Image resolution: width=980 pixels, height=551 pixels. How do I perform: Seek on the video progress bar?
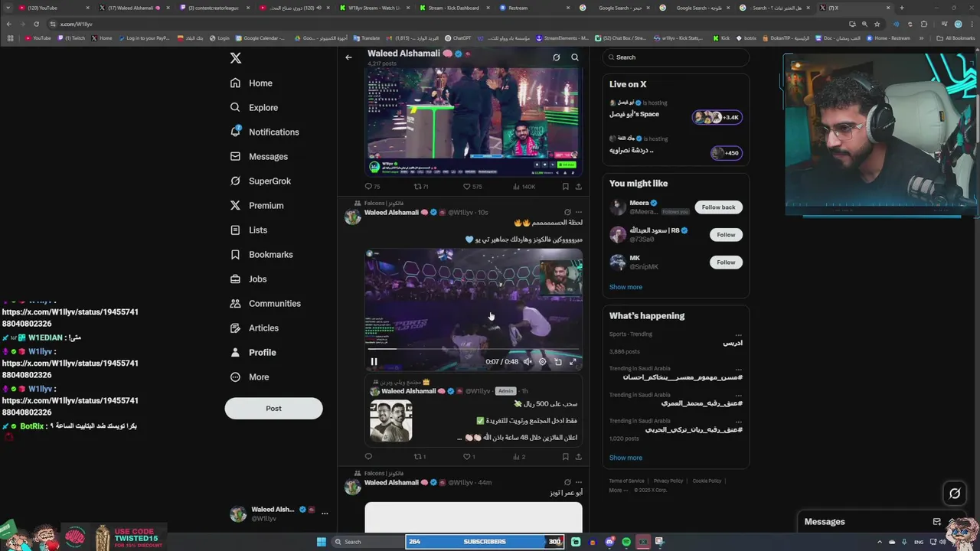pos(473,350)
